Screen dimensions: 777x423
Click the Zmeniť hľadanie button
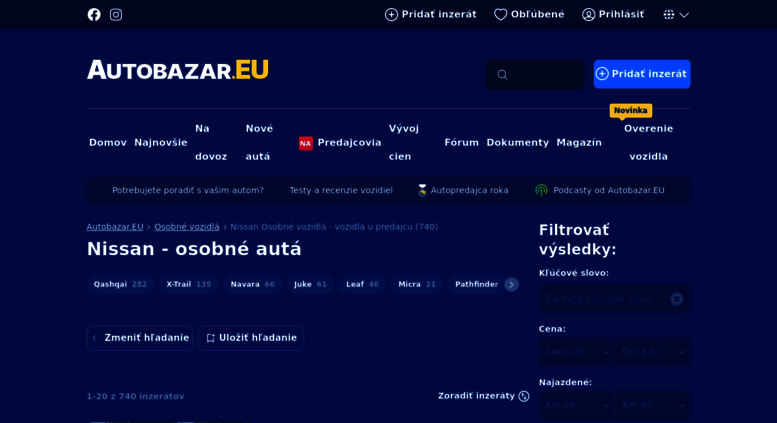coord(140,338)
